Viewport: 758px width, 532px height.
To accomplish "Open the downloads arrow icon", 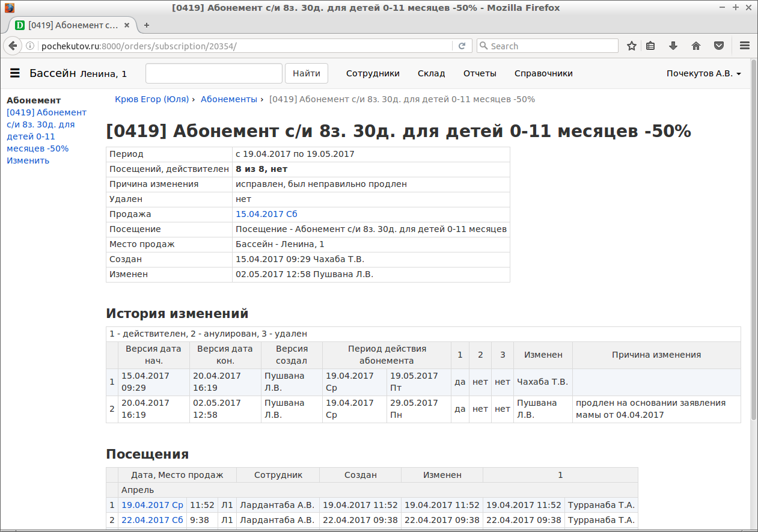I will coord(673,46).
